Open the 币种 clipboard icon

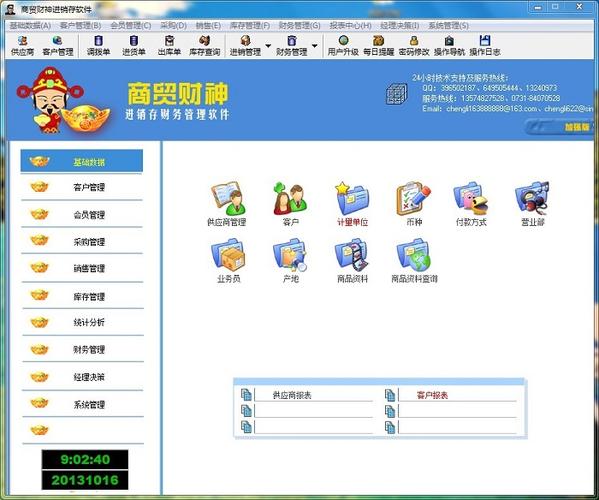[x=414, y=199]
